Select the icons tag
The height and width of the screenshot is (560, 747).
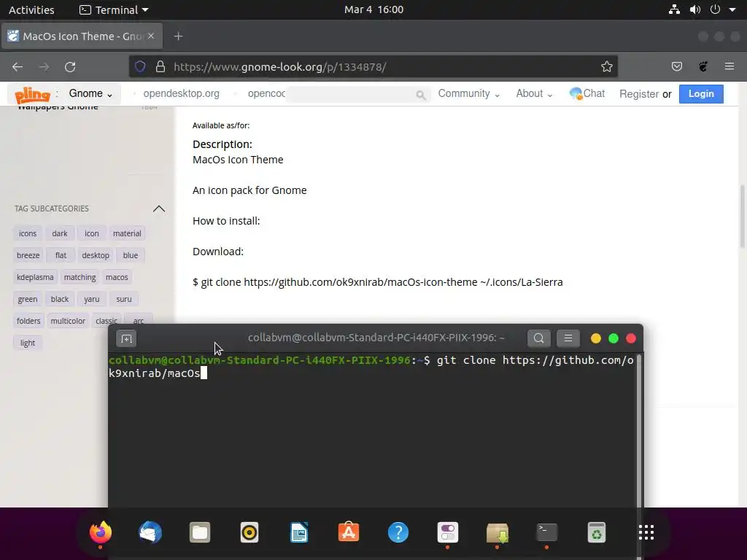(x=28, y=234)
